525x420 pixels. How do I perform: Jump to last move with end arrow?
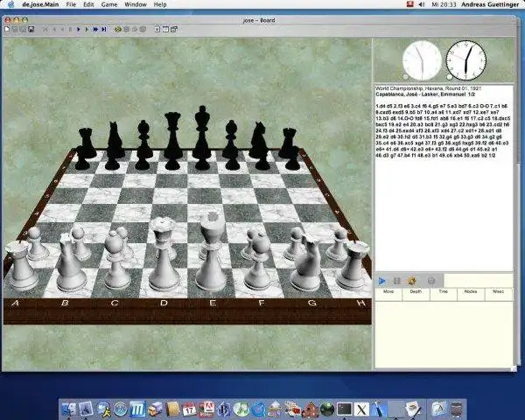click(104, 30)
